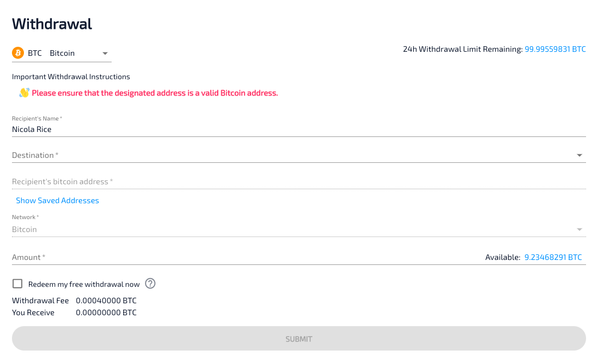Click the Withdrawal Fee 0.00040000 BTC value
This screenshot has height=364, width=599.
(106, 301)
